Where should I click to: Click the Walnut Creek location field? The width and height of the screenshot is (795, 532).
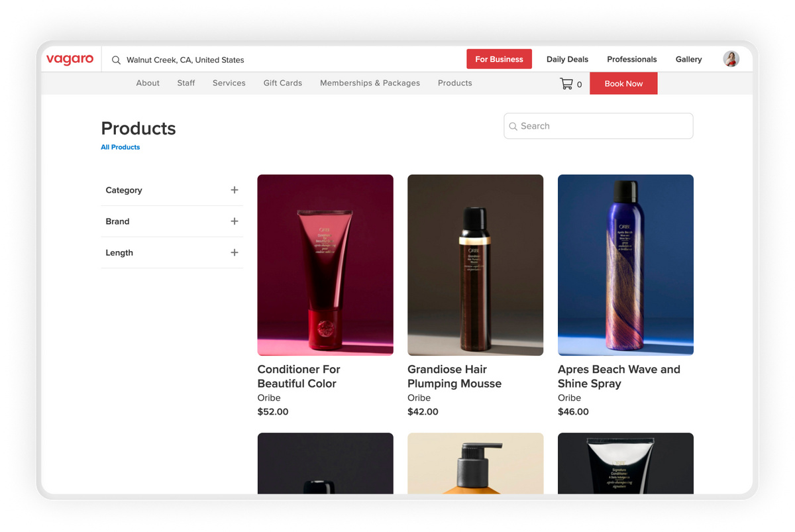(x=185, y=60)
